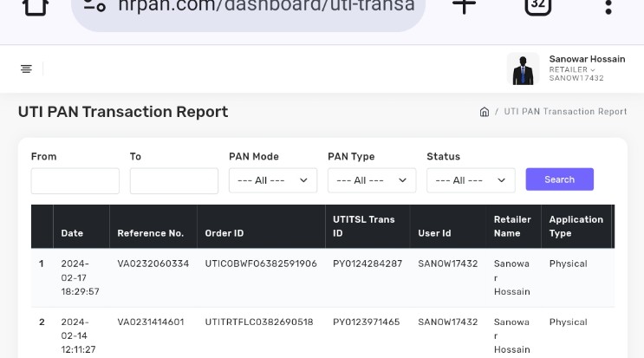The image size is (644, 358).
Task: Click the Sanowar Hossain profile avatar
Action: point(524,69)
